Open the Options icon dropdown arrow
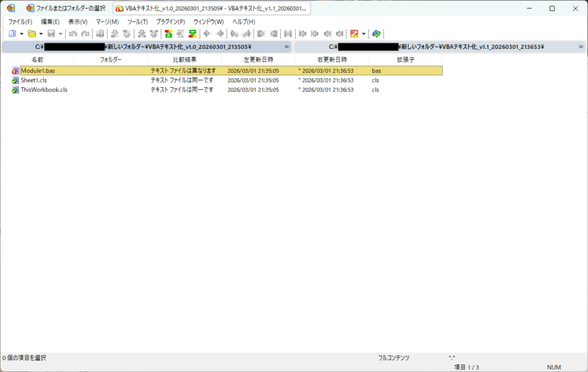The width and height of the screenshot is (588, 372). (363, 34)
